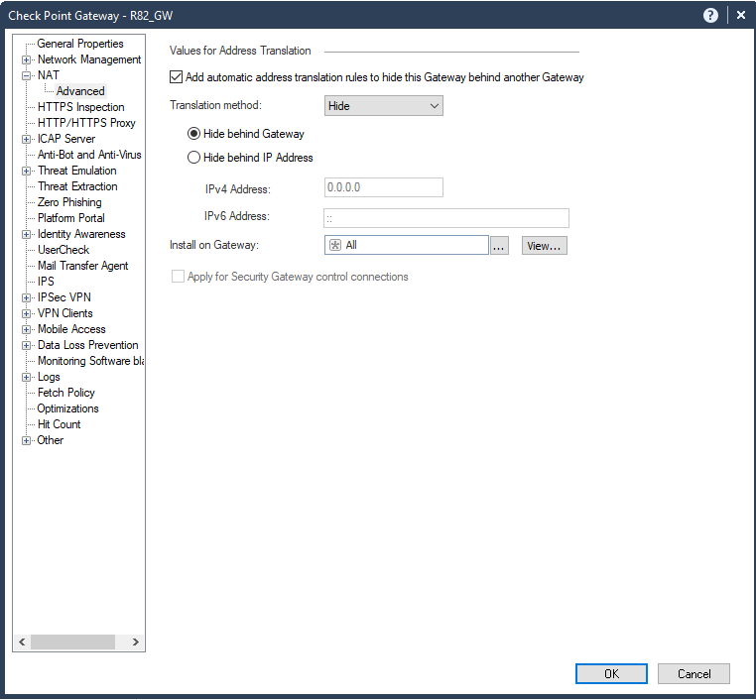756x700 pixels.
Task: Open Zero Phishing settings
Action: click(69, 202)
